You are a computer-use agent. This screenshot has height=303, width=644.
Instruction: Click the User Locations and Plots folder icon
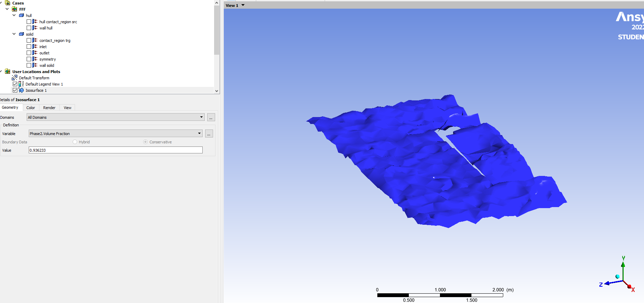pyautogui.click(x=8, y=72)
